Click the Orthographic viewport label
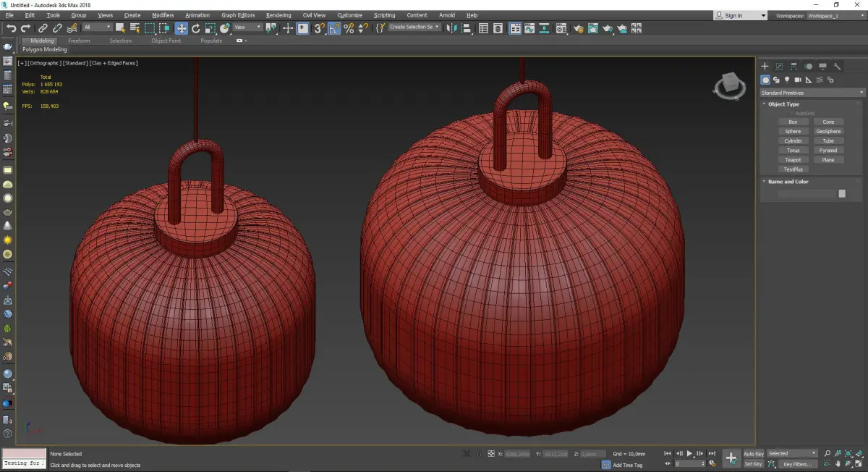868x472 pixels. pos(43,63)
